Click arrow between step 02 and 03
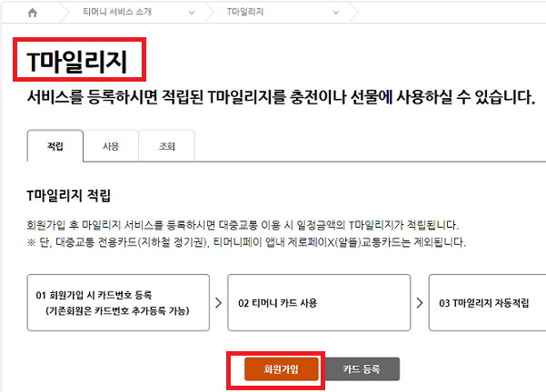Screen dimensions: 546x392 pyautogui.click(x=420, y=302)
